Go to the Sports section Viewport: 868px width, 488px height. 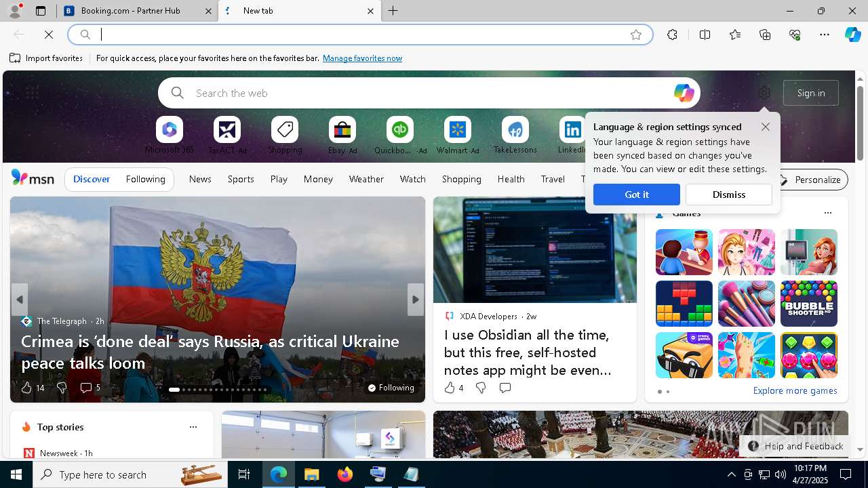pos(241,179)
